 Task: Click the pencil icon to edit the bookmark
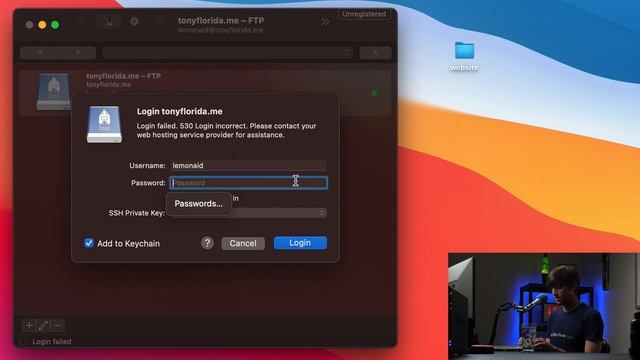(x=43, y=325)
